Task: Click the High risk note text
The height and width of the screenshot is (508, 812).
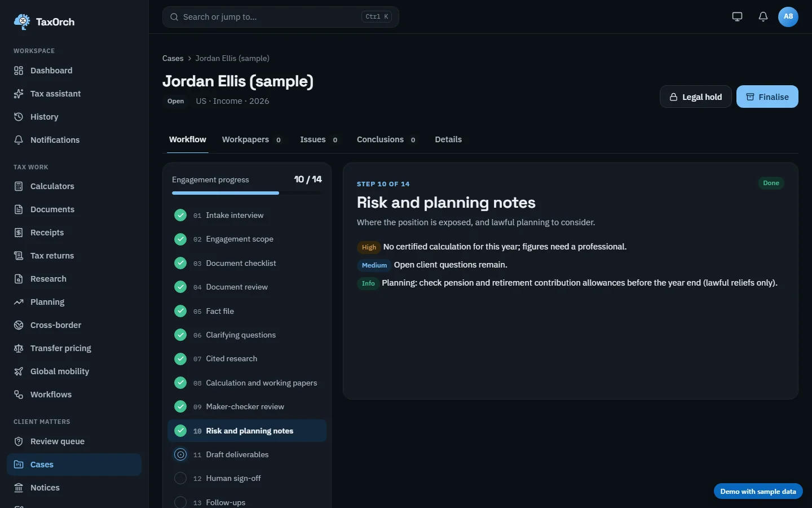Action: click(505, 247)
